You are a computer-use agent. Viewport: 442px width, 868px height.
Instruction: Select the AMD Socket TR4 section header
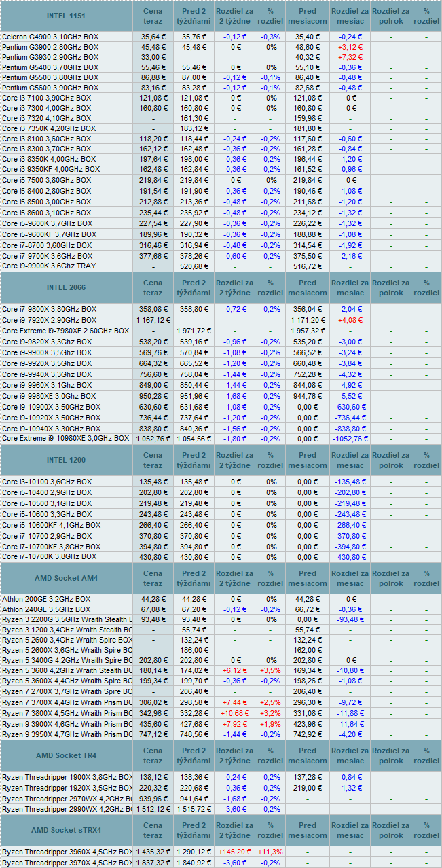(67, 755)
